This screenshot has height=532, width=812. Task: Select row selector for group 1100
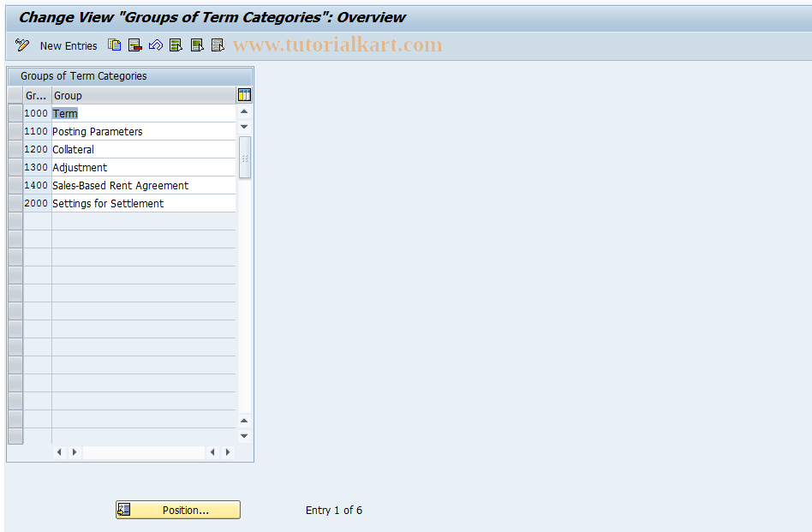pos(15,131)
